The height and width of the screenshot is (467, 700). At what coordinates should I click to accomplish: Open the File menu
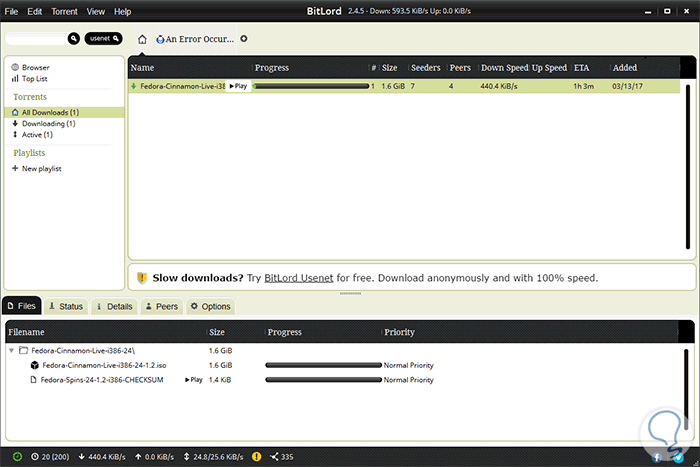pos(11,12)
